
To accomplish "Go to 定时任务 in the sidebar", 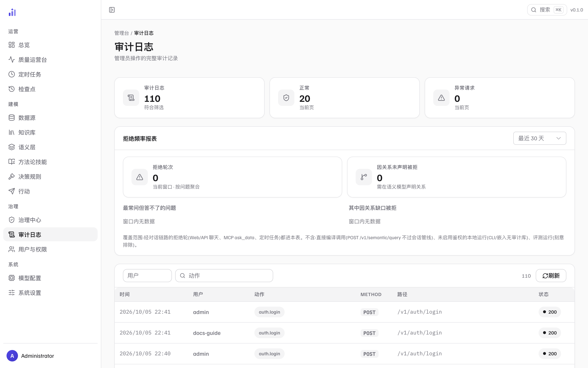I will [50, 74].
